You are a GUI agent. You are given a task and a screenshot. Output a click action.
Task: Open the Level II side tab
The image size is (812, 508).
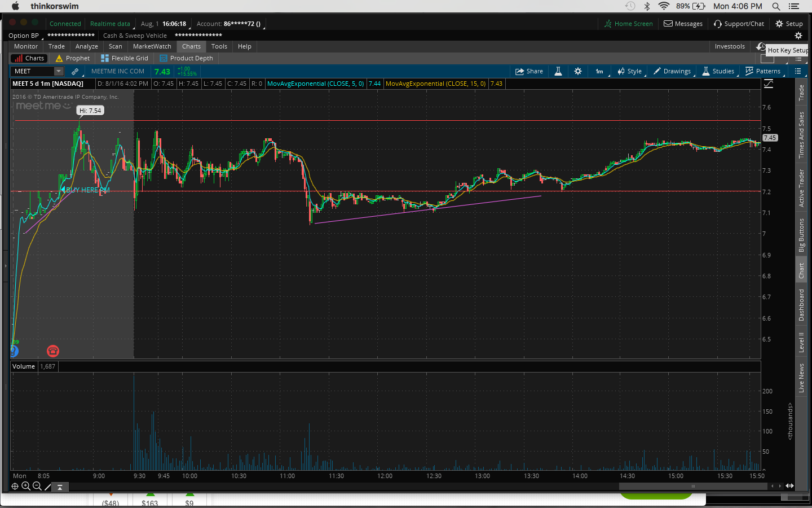point(801,342)
